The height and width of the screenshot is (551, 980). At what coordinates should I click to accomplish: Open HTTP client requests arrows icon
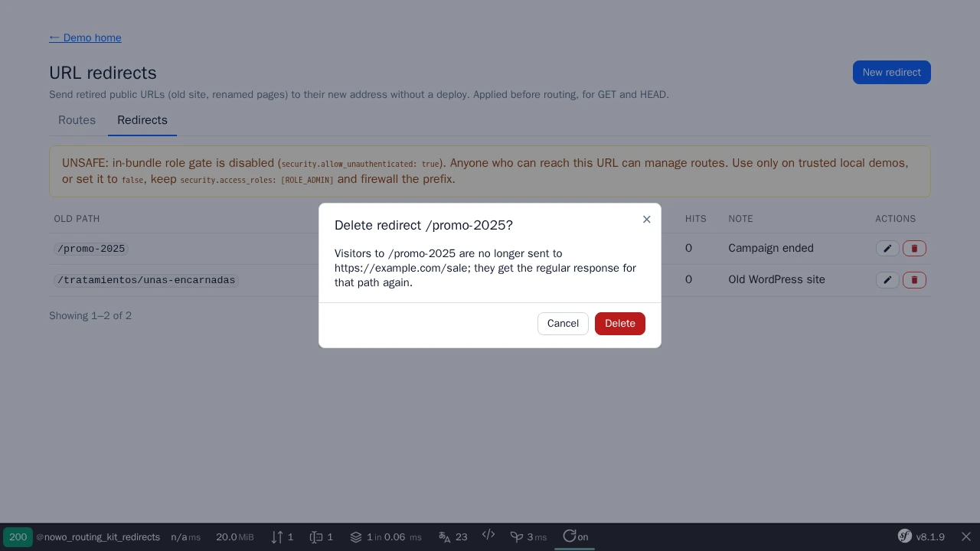coord(283,537)
